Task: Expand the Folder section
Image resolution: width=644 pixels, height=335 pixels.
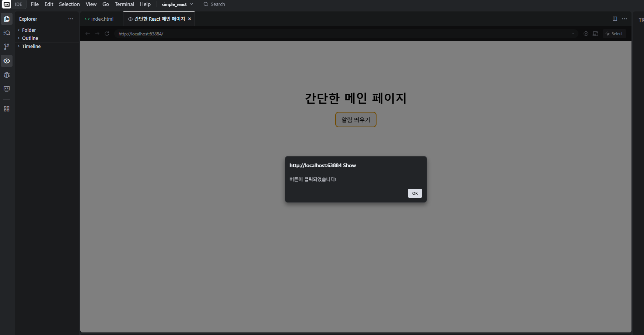Action: [47, 30]
